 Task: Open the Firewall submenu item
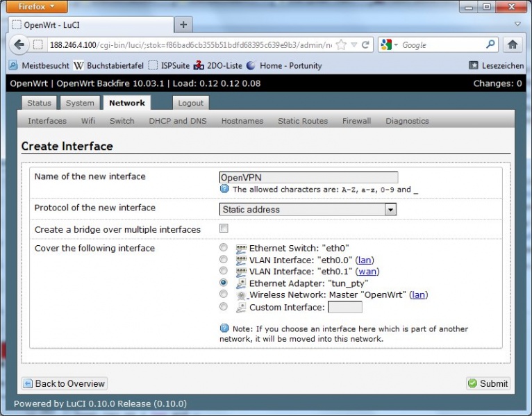[356, 121]
